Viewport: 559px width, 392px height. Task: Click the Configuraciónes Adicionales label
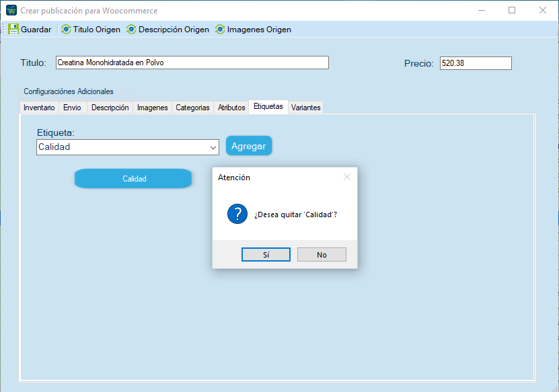(69, 91)
